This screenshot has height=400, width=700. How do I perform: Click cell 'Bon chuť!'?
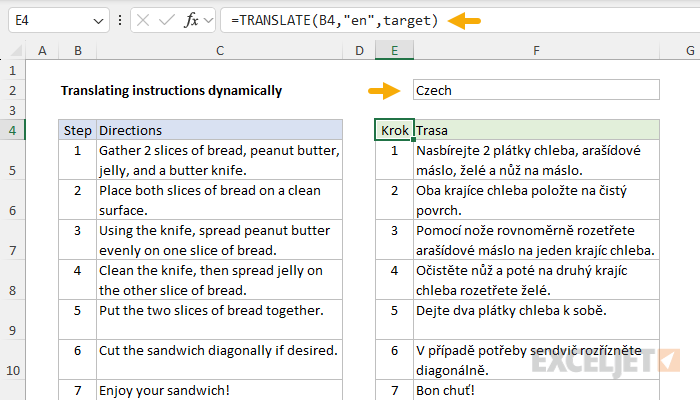[x=536, y=390]
